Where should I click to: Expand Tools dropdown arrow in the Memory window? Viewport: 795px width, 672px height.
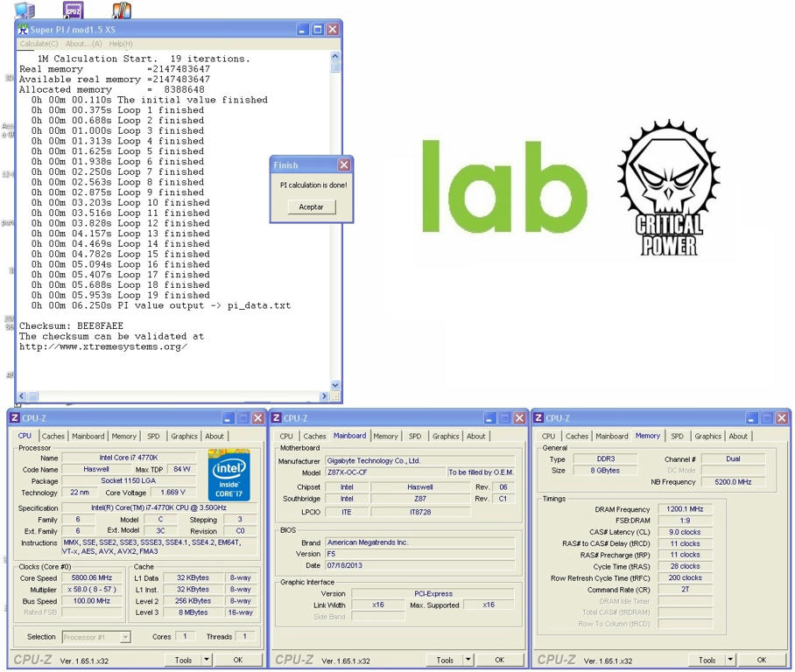[x=730, y=660]
